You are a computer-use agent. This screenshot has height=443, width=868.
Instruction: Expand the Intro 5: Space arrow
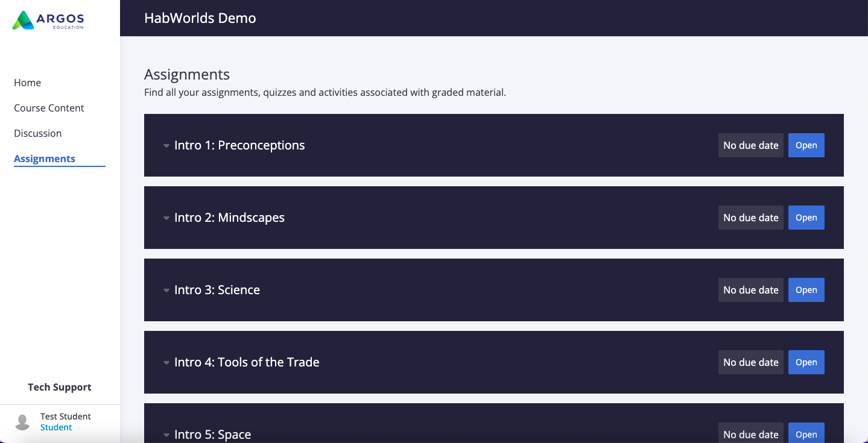click(166, 435)
